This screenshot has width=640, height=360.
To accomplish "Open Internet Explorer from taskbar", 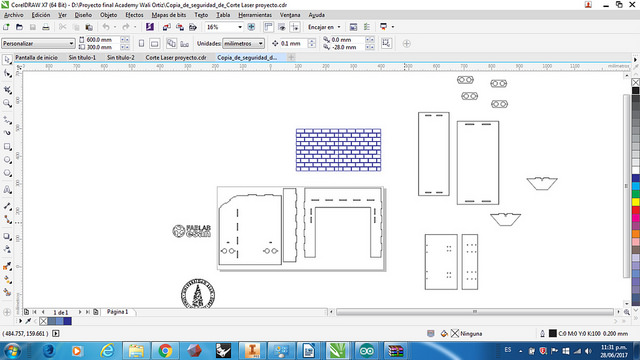I will (107, 351).
